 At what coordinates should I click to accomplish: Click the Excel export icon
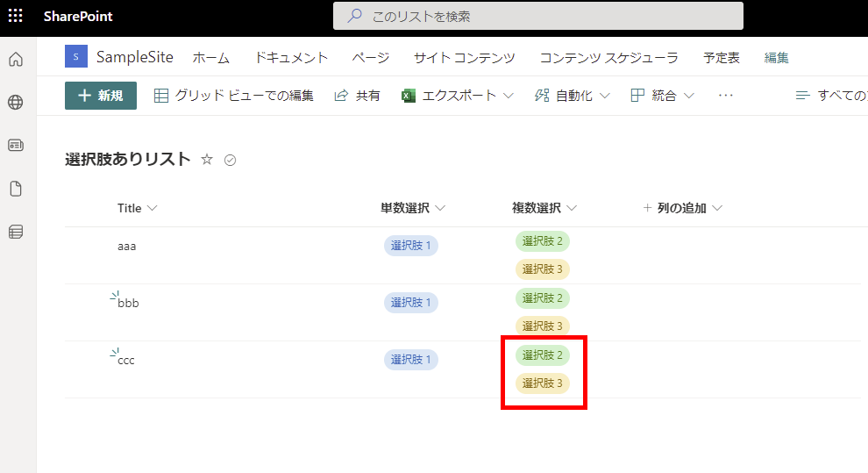(x=409, y=96)
